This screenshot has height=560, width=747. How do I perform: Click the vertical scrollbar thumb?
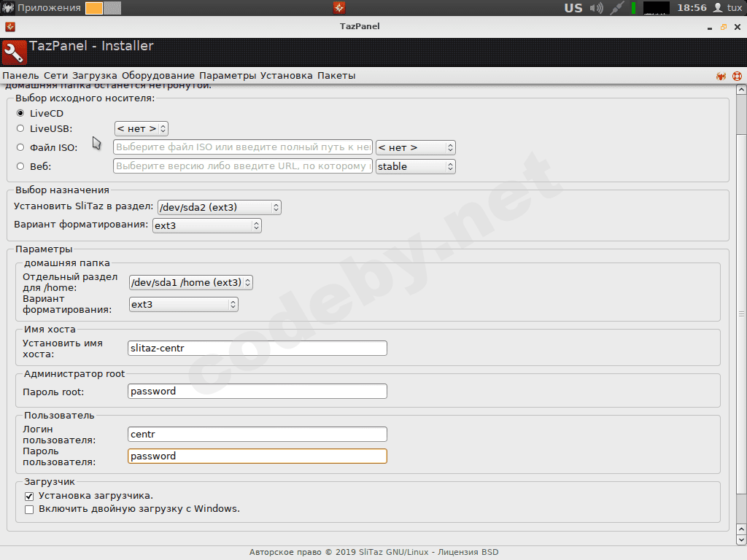point(741,314)
